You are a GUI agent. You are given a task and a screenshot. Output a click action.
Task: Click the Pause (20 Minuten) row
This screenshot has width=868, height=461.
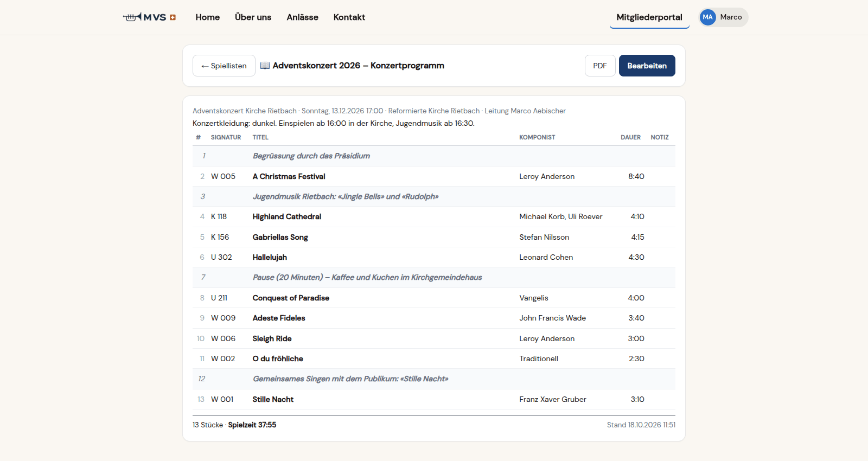[x=434, y=278]
